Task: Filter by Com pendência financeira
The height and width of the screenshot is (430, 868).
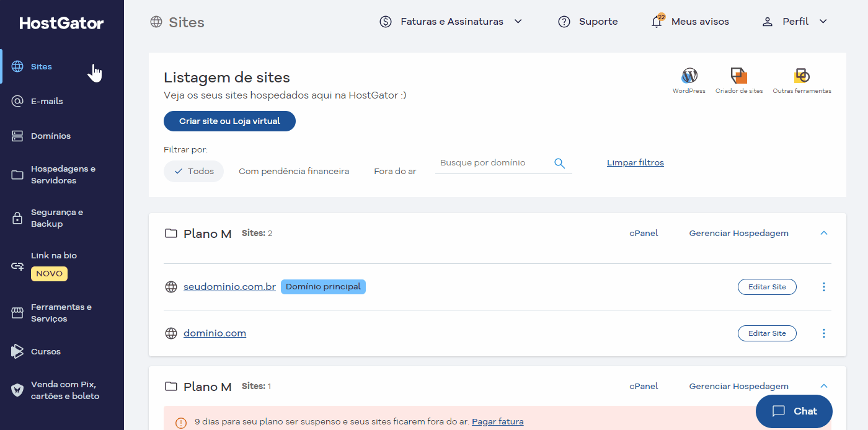Action: point(294,171)
